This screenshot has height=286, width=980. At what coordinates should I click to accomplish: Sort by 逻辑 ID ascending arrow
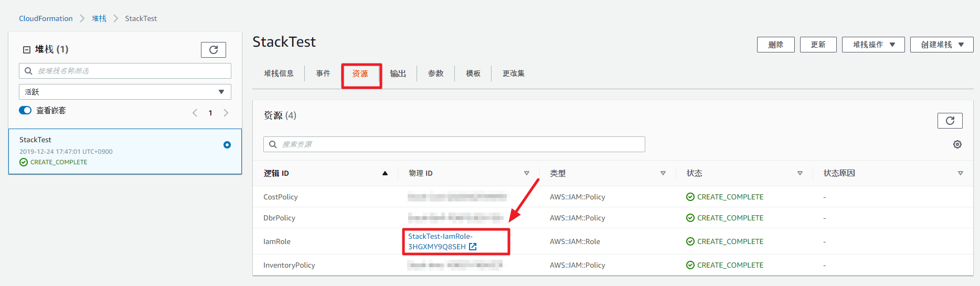(x=385, y=173)
